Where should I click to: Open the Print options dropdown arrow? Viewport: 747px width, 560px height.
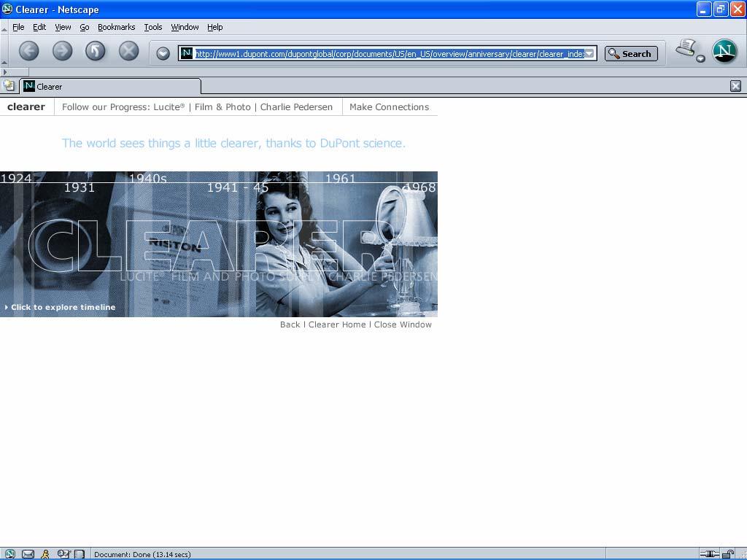(700, 58)
